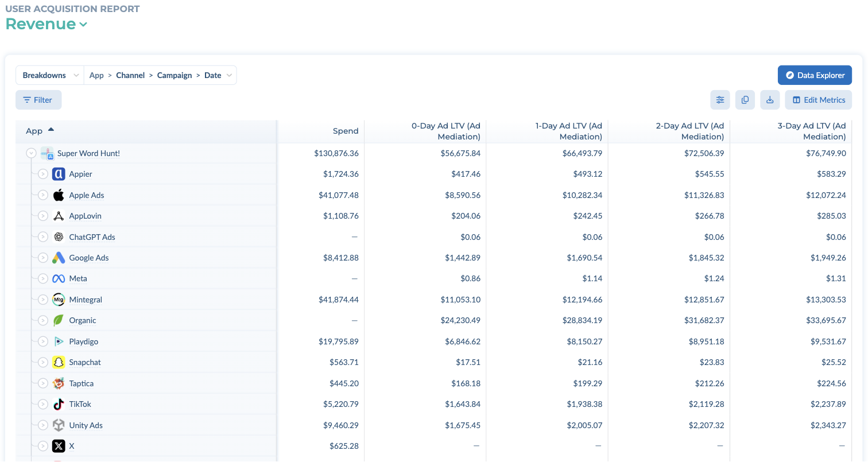Expand the TikTok row
Viewport: 868px width, 462px height.
click(43, 404)
